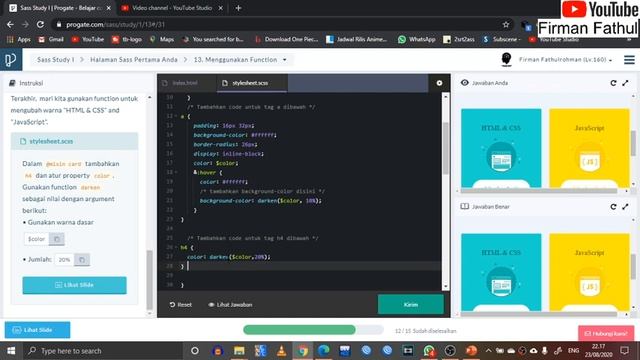Open Jawaban Benar preview in fullscreen
The image size is (640, 360).
625,207
